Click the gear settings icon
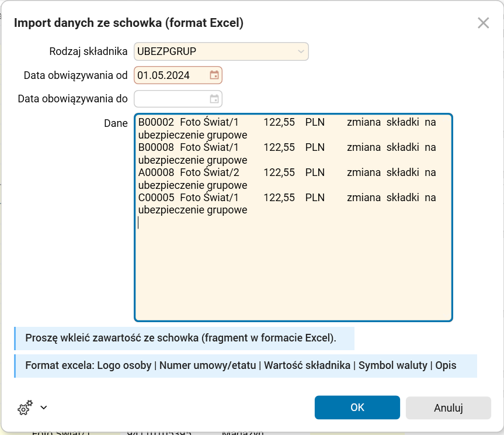Viewport: 504px width, 435px height. 25,408
